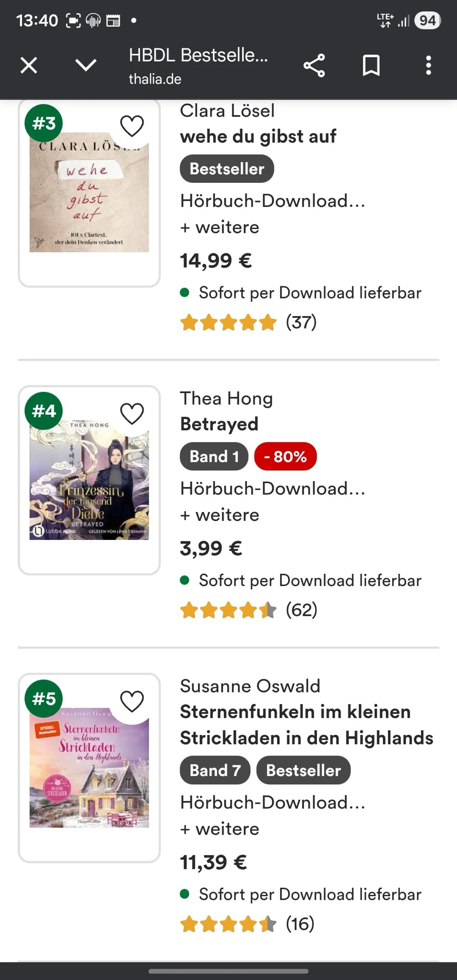457x980 pixels.
Task: Show more formats for Betrayed
Action: [x=220, y=515]
